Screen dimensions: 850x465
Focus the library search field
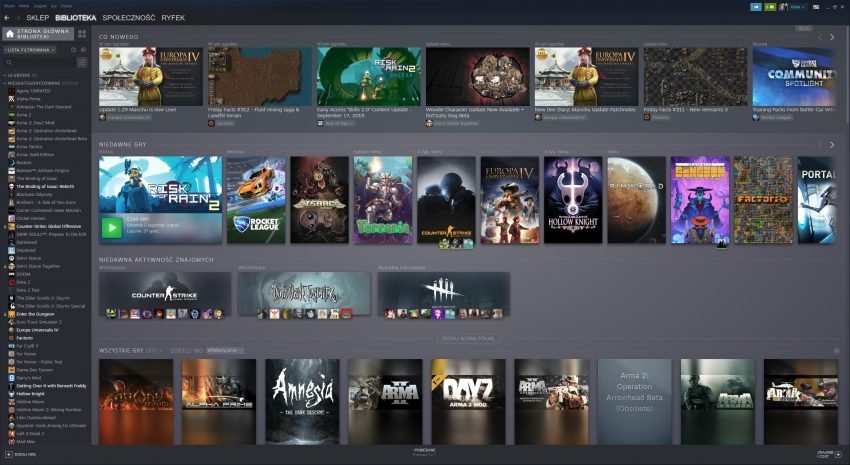pos(39,62)
